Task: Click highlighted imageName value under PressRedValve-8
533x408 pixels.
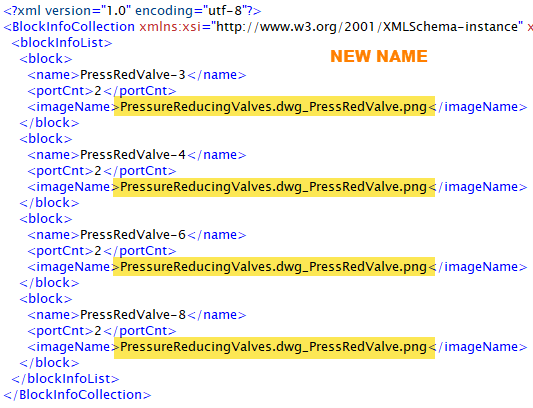Action: point(274,347)
